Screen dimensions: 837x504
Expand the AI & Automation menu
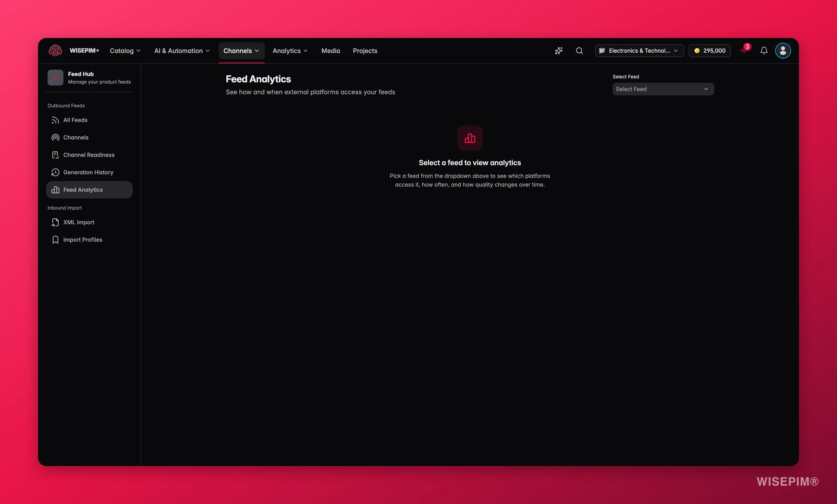pos(182,51)
